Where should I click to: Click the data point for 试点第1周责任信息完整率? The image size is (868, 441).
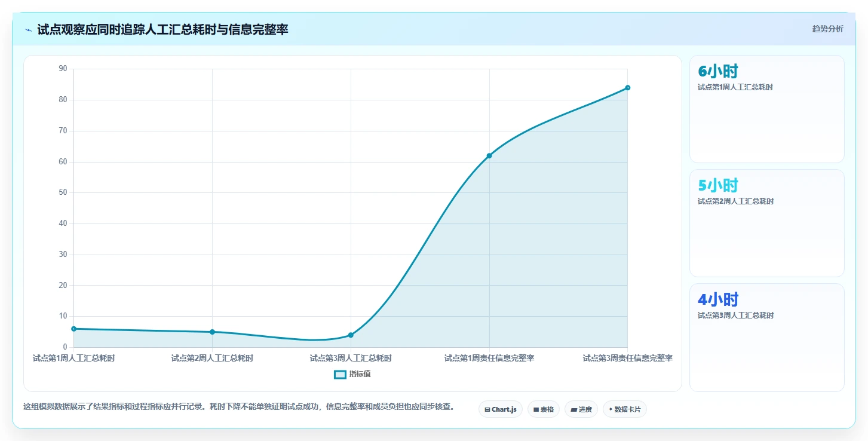pyautogui.click(x=489, y=155)
